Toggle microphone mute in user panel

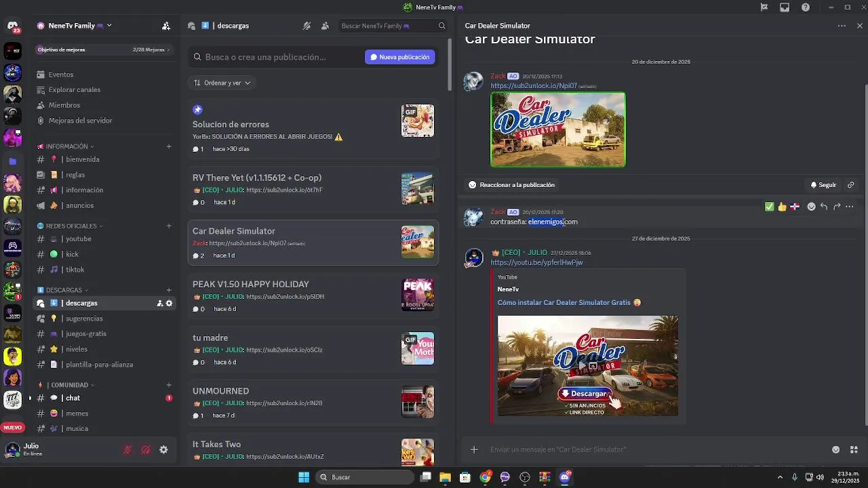(127, 449)
